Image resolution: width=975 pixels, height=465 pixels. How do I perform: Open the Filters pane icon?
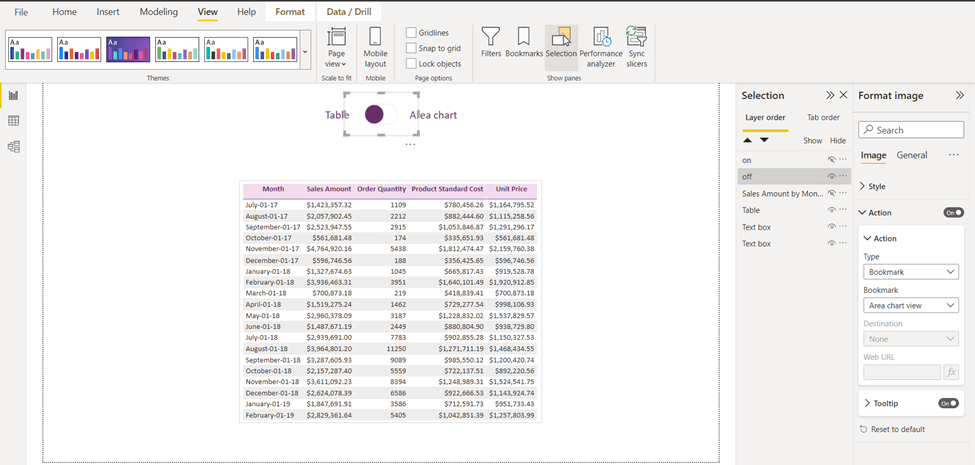click(491, 43)
